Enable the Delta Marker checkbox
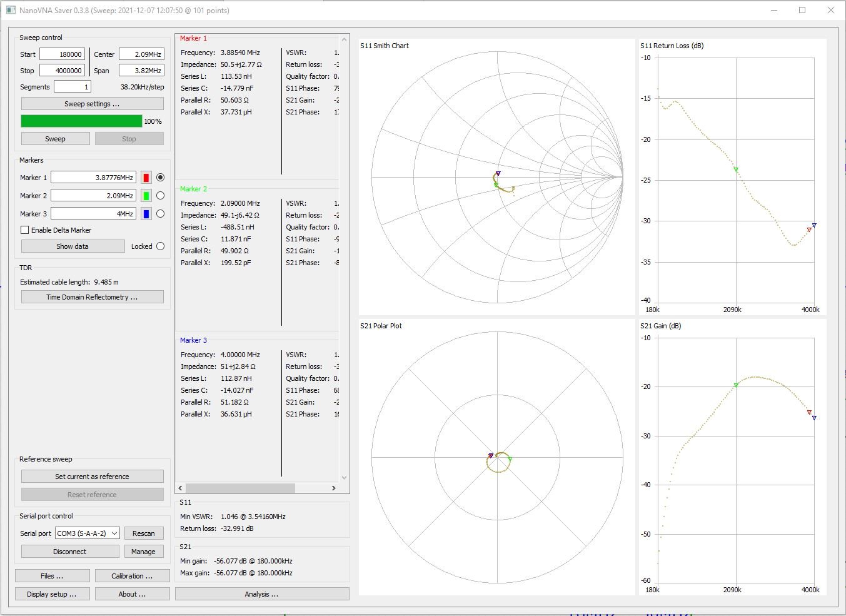The width and height of the screenshot is (846, 616). 25,230
